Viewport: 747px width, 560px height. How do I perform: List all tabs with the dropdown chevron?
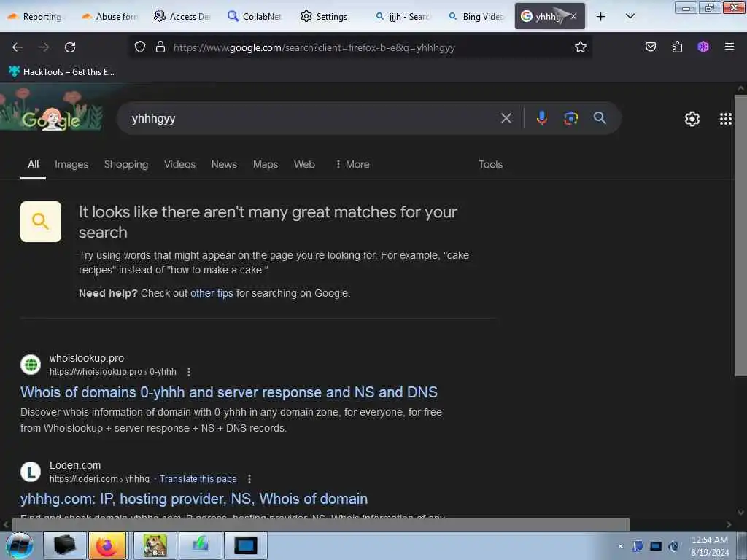(630, 16)
